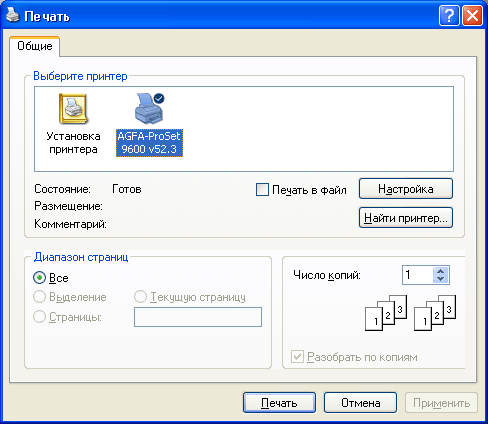This screenshot has width=488, height=424.
Task: Click the printer icon in title bar
Action: 13,15
